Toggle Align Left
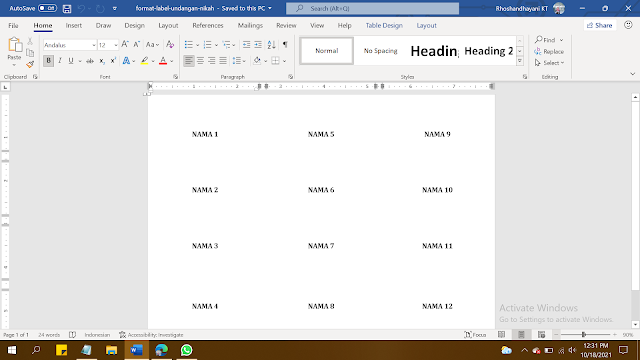Viewport: 640px width, 360px height. click(189, 61)
